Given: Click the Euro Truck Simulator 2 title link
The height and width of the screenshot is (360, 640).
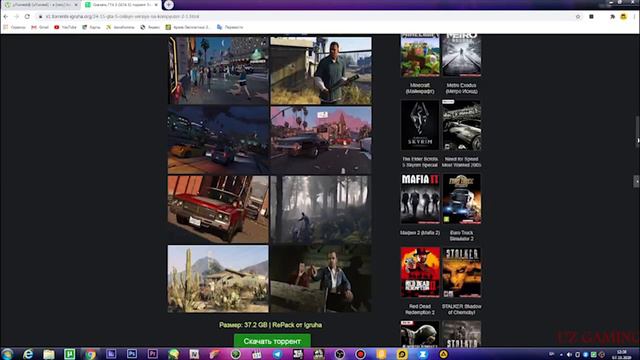Looking at the screenshot, I should click(x=462, y=236).
